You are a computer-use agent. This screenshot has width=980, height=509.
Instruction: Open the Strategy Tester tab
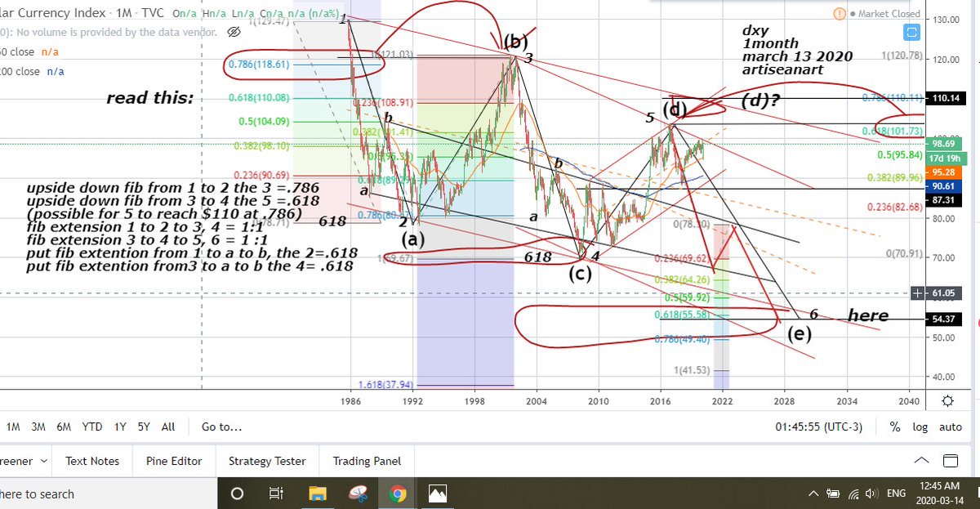pyautogui.click(x=267, y=461)
